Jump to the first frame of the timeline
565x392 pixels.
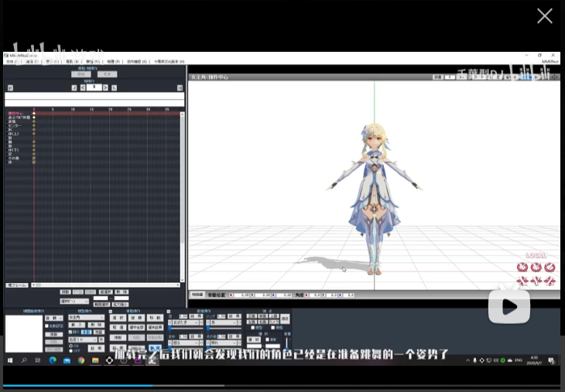(11, 88)
